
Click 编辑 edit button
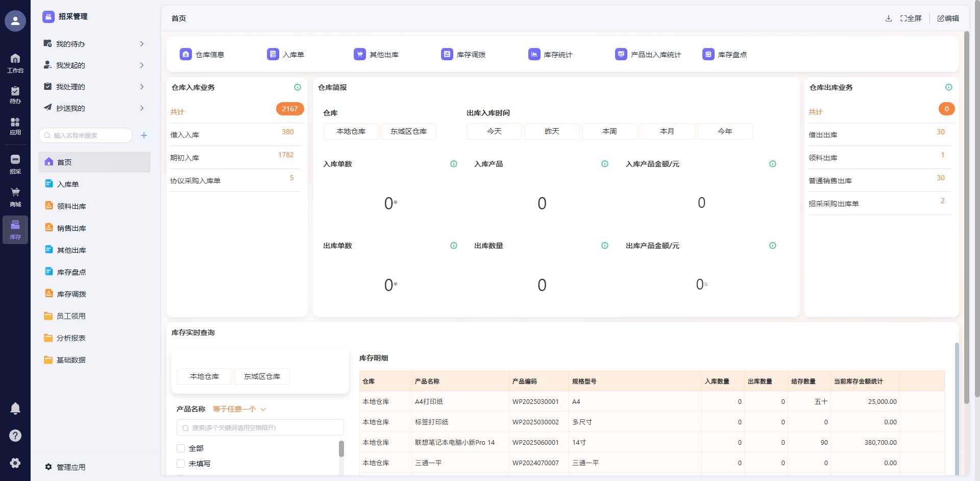948,18
